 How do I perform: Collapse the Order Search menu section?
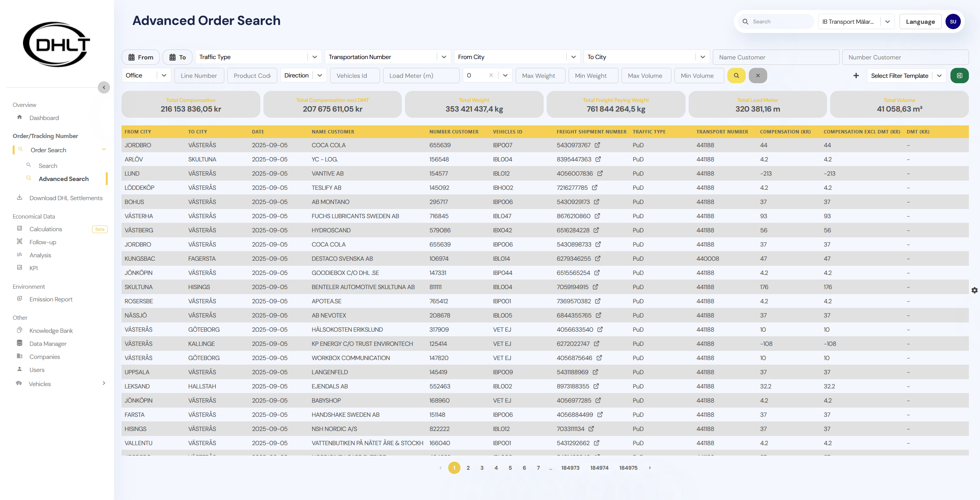pyautogui.click(x=104, y=150)
